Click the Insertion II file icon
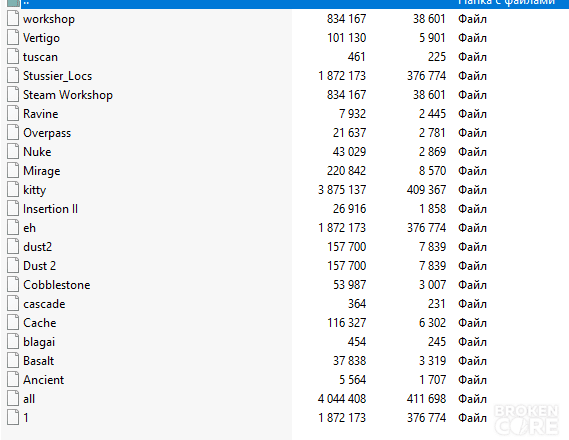 coord(13,209)
